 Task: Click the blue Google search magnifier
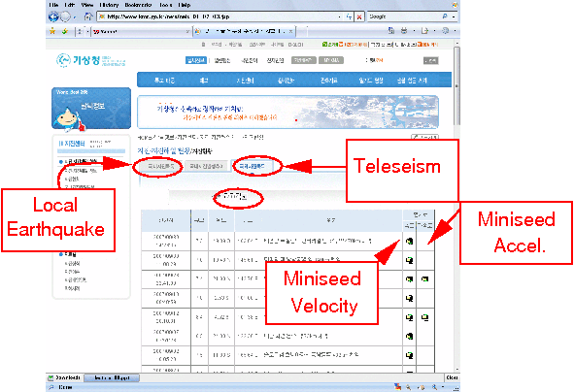(x=445, y=16)
